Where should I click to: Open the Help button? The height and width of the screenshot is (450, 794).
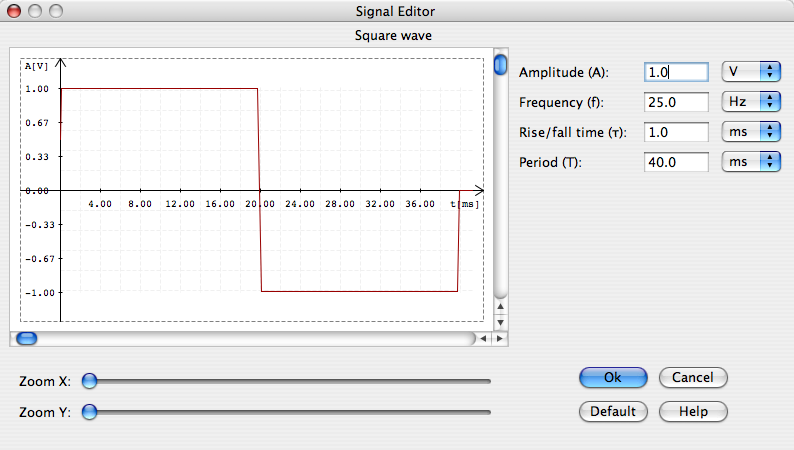click(x=693, y=411)
